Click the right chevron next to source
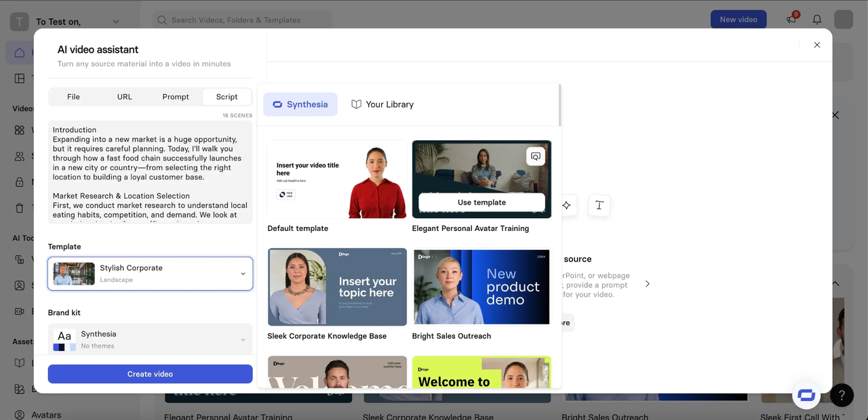The image size is (868, 420). click(x=647, y=284)
